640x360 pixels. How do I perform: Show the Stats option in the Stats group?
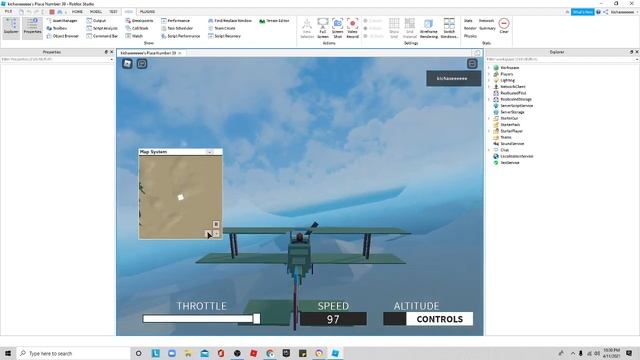[468, 20]
